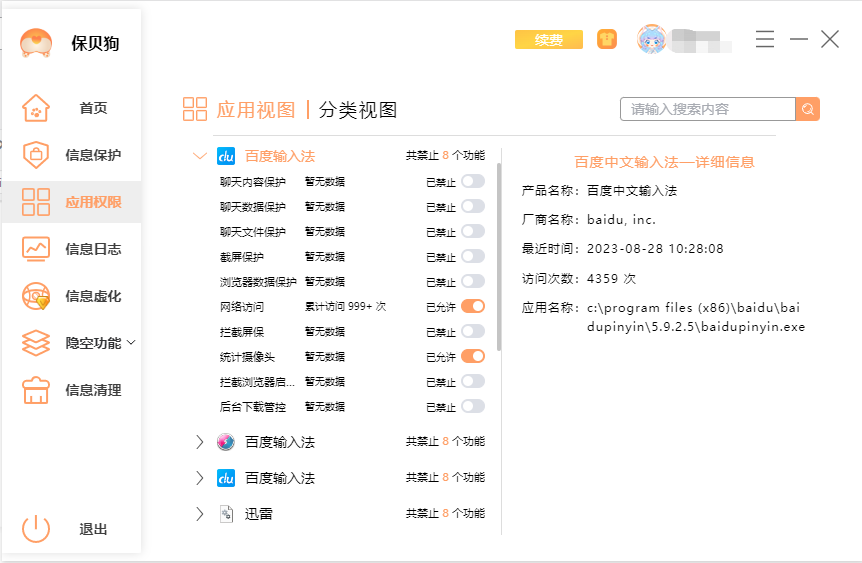Click the round pink 百度输入法 icon
Screen dimensions: 862x563
click(226, 441)
